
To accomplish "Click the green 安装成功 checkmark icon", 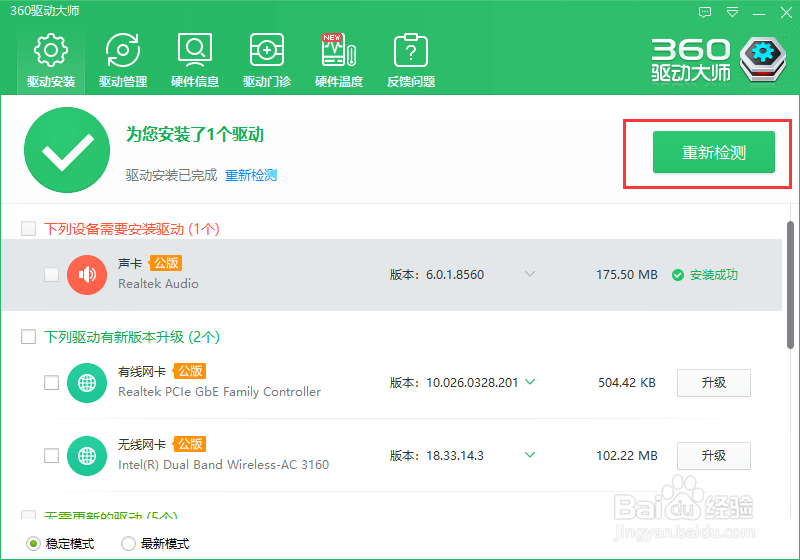I will (678, 275).
